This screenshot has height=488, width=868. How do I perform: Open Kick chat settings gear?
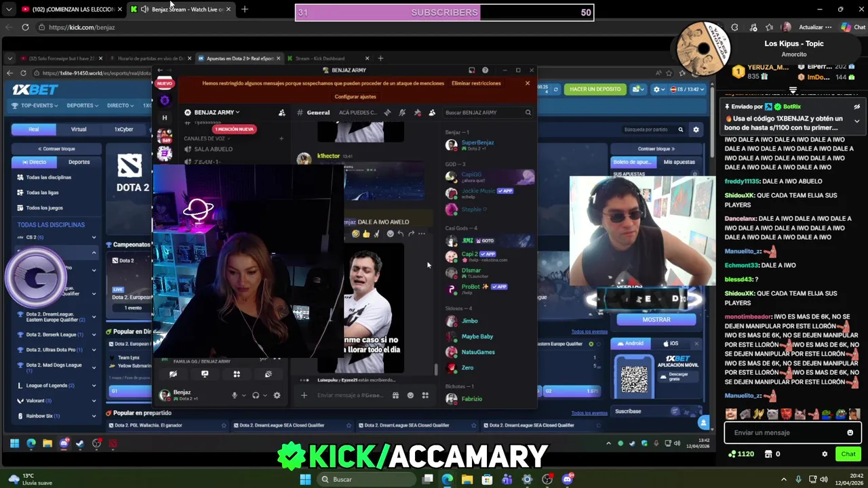(x=825, y=454)
